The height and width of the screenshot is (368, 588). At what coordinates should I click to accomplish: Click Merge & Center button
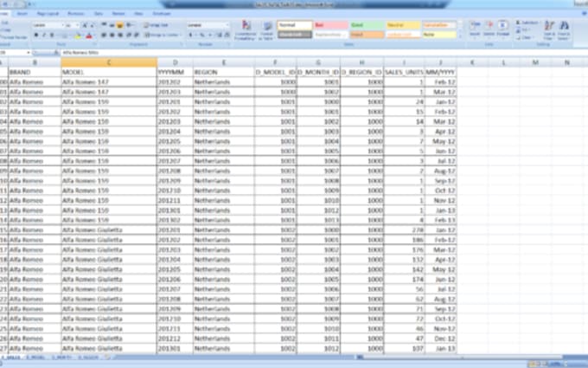(162, 36)
